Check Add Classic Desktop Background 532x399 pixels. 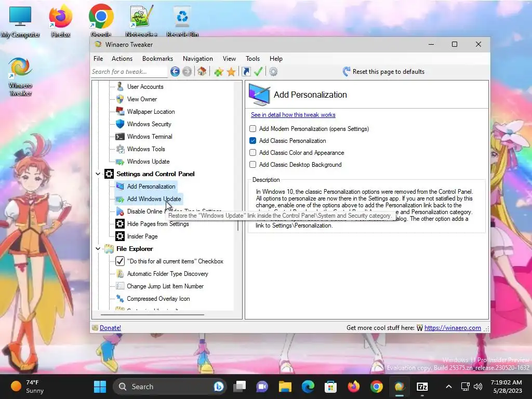[253, 165]
